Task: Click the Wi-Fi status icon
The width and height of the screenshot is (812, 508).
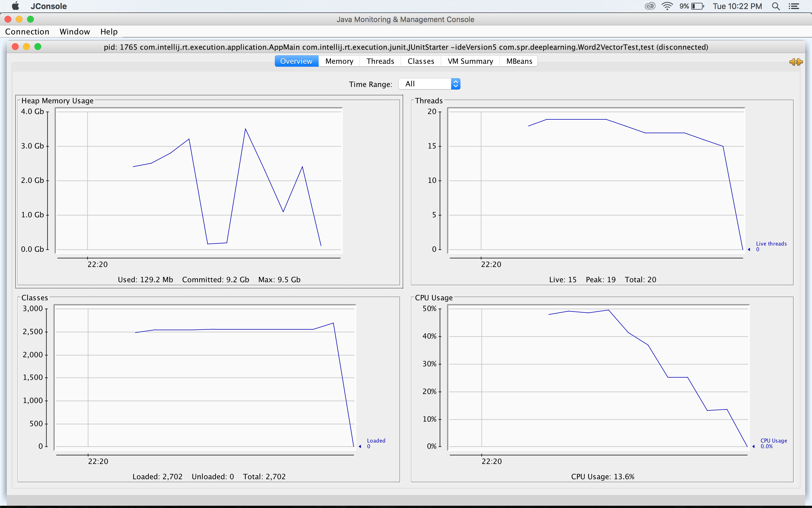Action: pyautogui.click(x=667, y=6)
